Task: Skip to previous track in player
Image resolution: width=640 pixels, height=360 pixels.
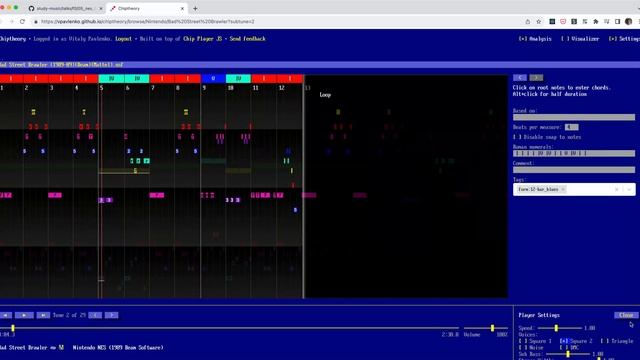Action: (5, 315)
